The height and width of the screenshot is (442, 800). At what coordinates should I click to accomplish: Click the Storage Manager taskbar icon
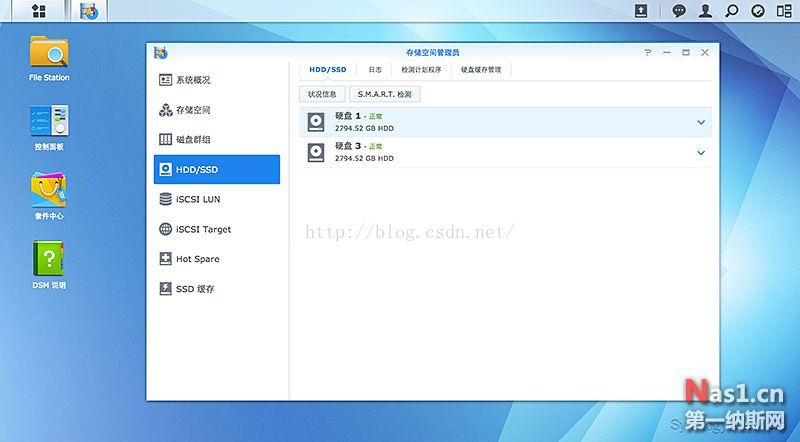pos(91,11)
